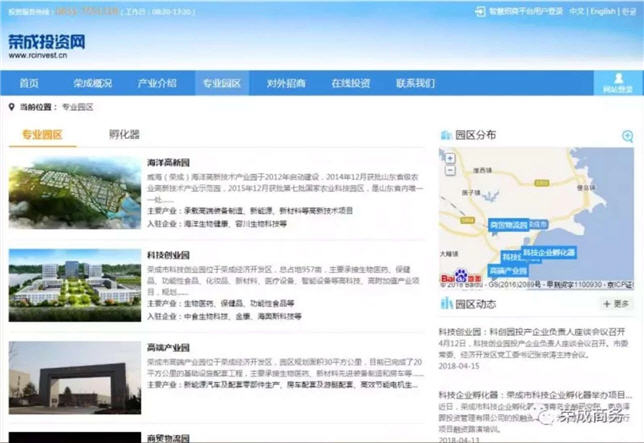The width and height of the screenshot is (644, 443).
Task: Click the 园区动态 heading chart icon
Action: pyautogui.click(x=446, y=303)
